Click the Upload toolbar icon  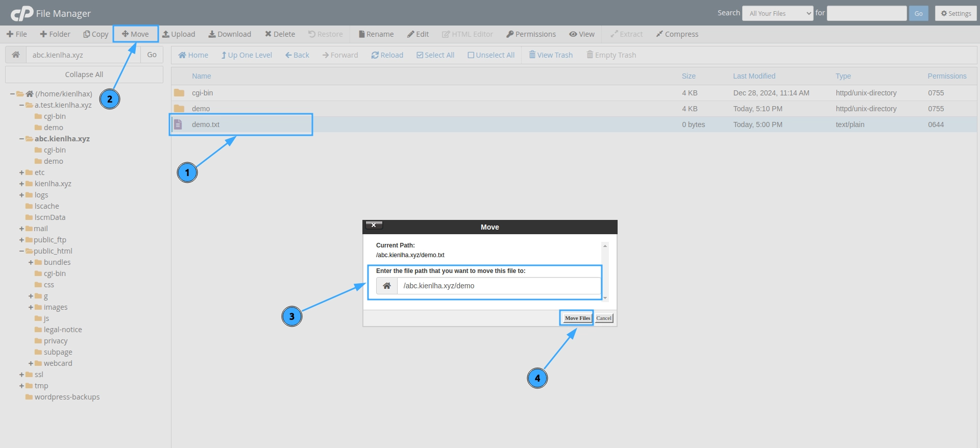tap(166, 34)
